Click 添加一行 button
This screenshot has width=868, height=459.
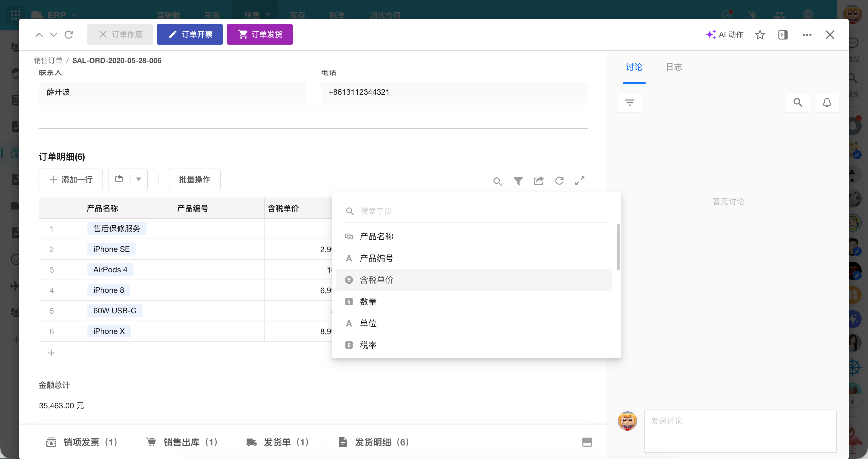click(71, 179)
